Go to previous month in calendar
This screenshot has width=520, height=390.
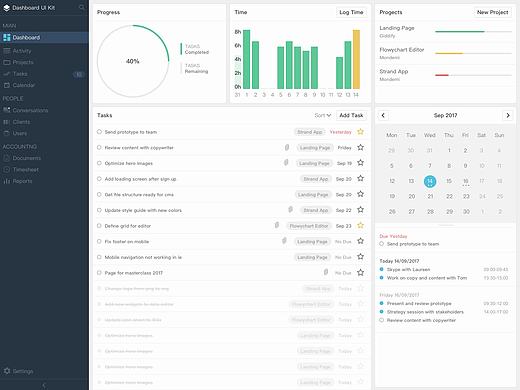click(383, 115)
